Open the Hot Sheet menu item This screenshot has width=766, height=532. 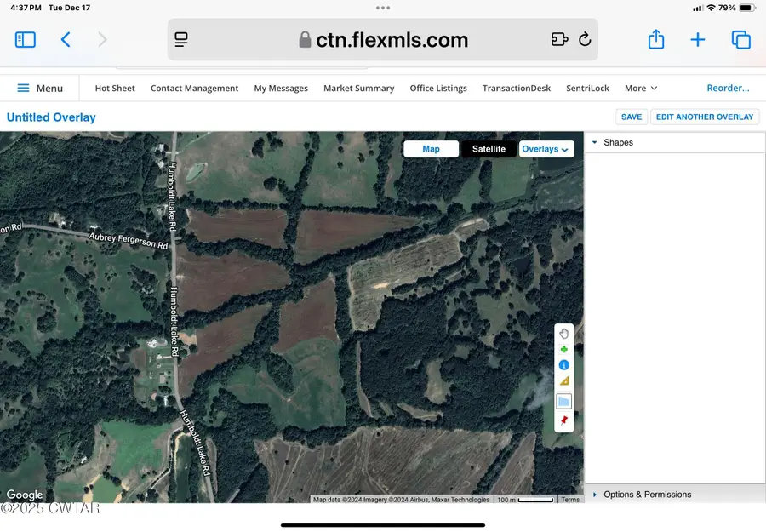click(114, 88)
